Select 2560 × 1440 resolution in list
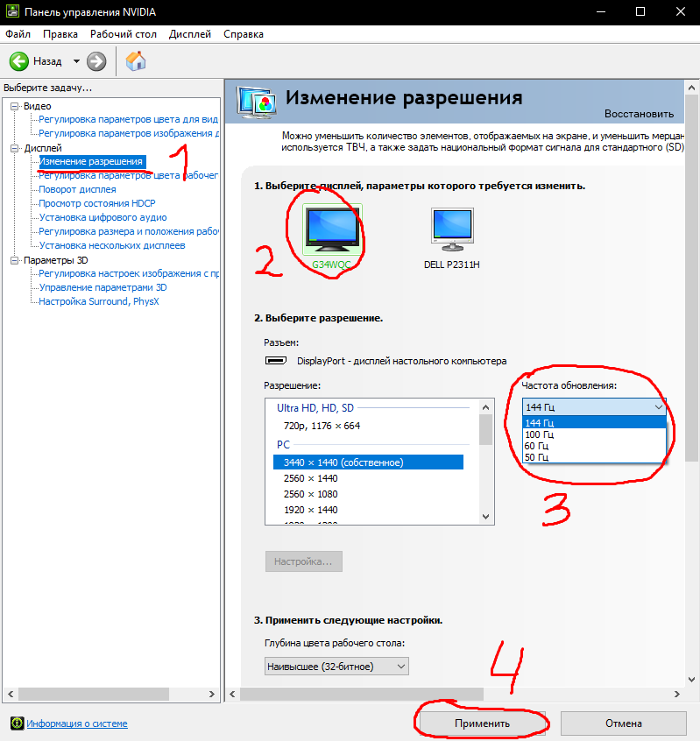Image resolution: width=700 pixels, height=741 pixels. coord(310,478)
